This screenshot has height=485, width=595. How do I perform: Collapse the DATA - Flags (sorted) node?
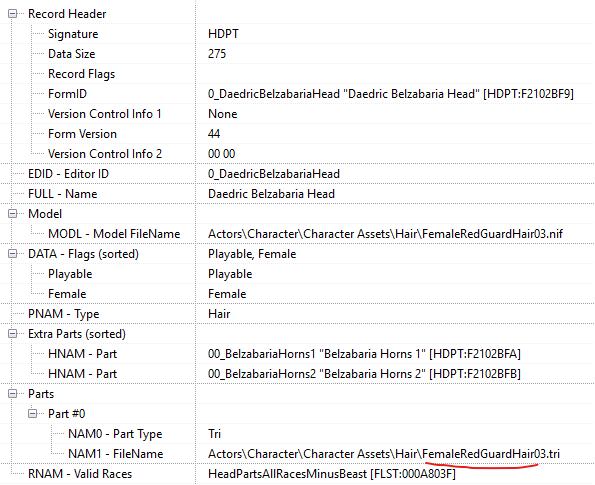click(13, 254)
